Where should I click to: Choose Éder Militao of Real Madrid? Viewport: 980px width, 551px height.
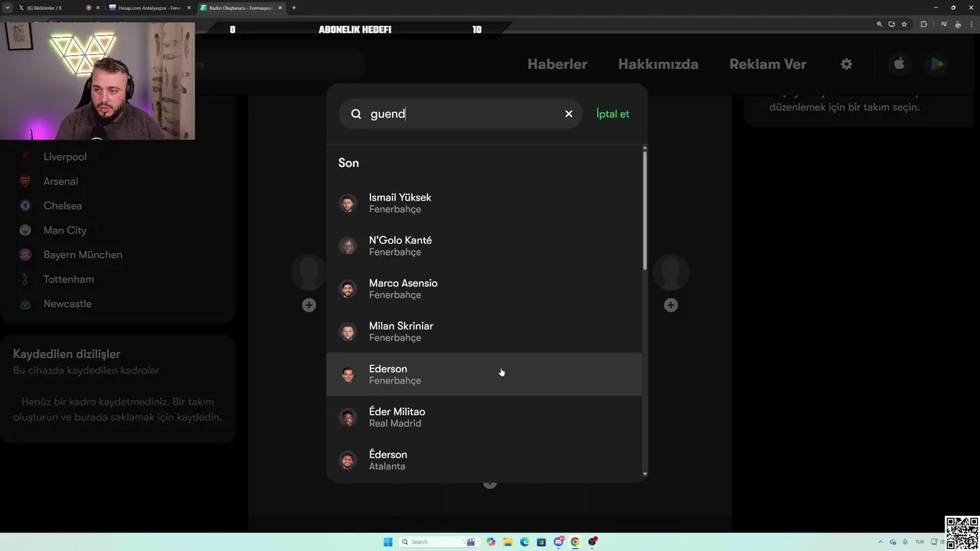[484, 417]
